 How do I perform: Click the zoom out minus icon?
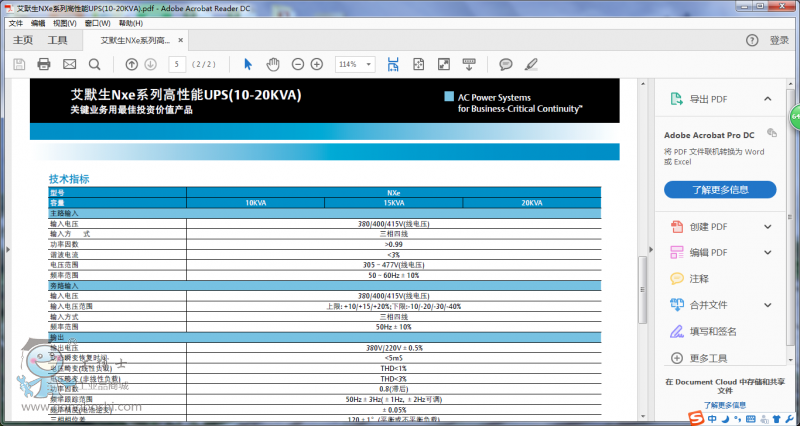coord(297,64)
